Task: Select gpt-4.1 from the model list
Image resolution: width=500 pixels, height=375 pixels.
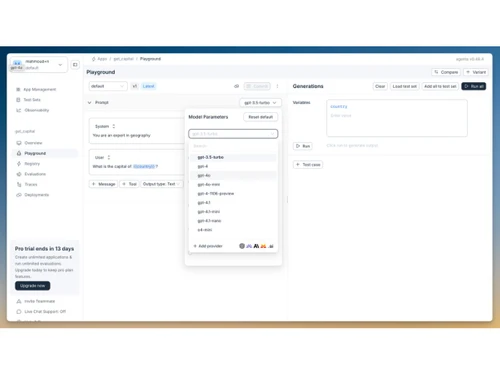Action: [233, 202]
